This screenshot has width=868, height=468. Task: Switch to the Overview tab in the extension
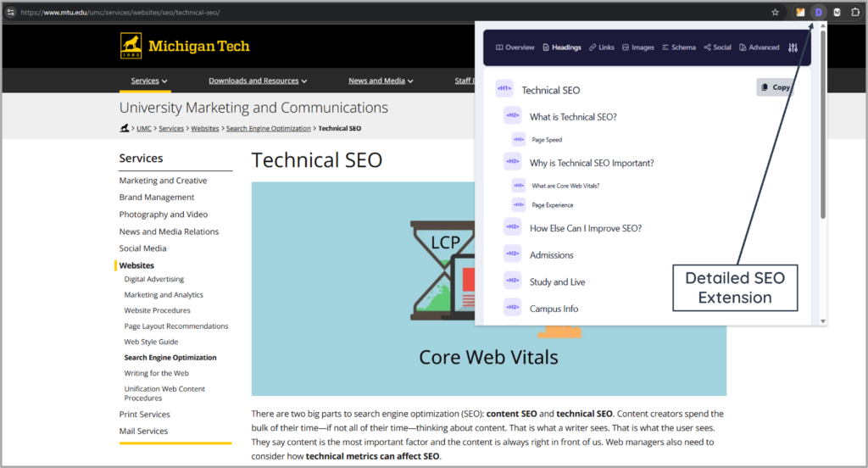tap(515, 47)
